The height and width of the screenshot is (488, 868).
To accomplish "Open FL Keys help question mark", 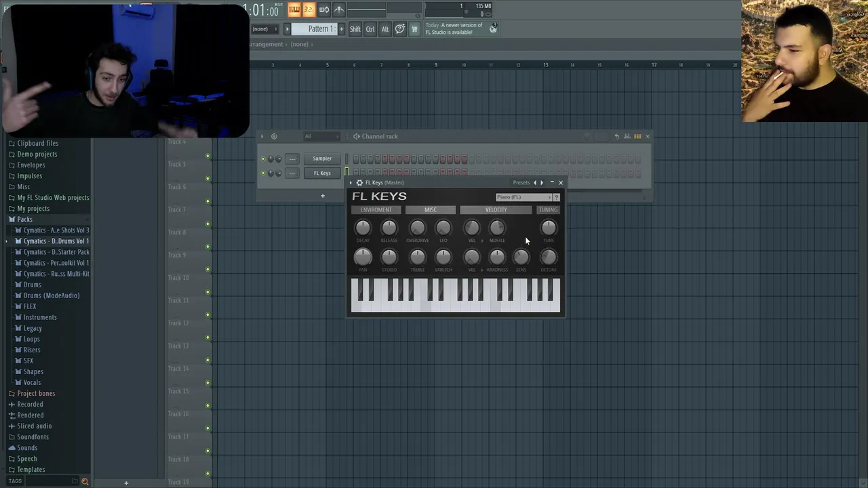I will [x=557, y=197].
